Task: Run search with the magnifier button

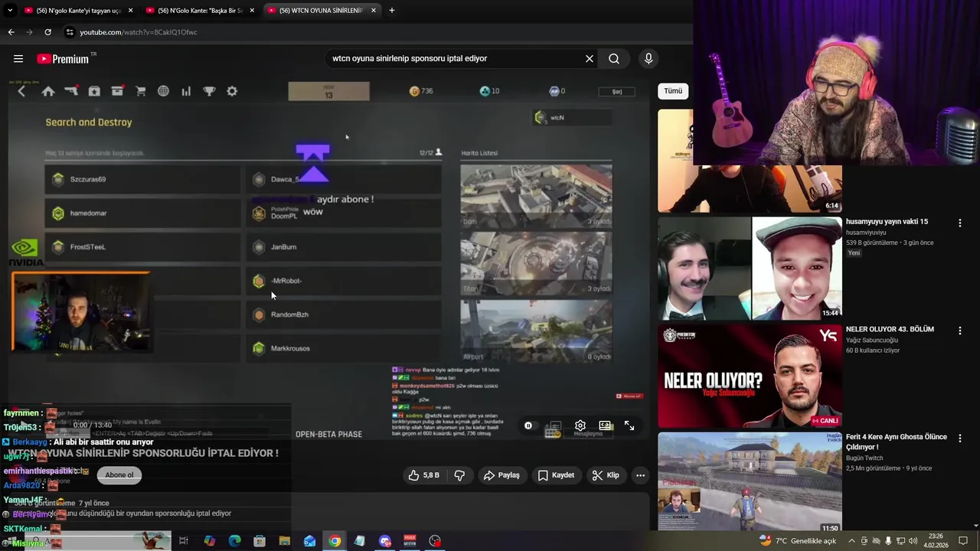Action: click(x=614, y=59)
